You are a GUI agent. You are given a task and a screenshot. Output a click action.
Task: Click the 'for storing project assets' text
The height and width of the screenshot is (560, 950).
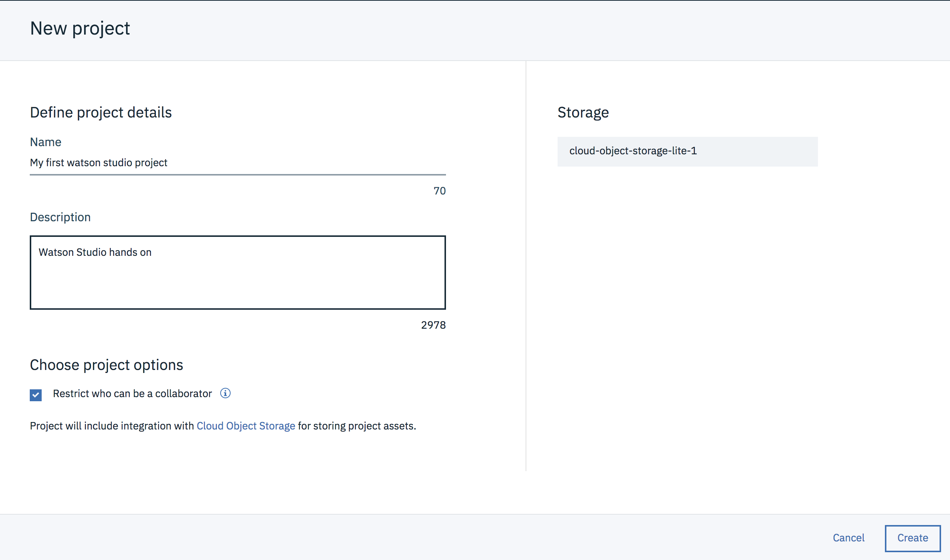357,426
